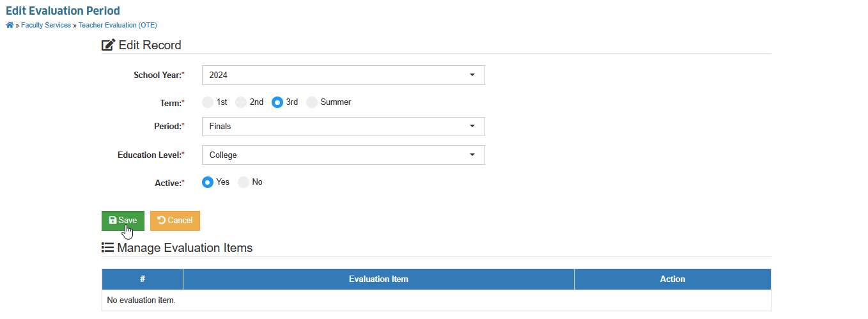
Task: Open the School Year dropdown
Action: coord(343,75)
